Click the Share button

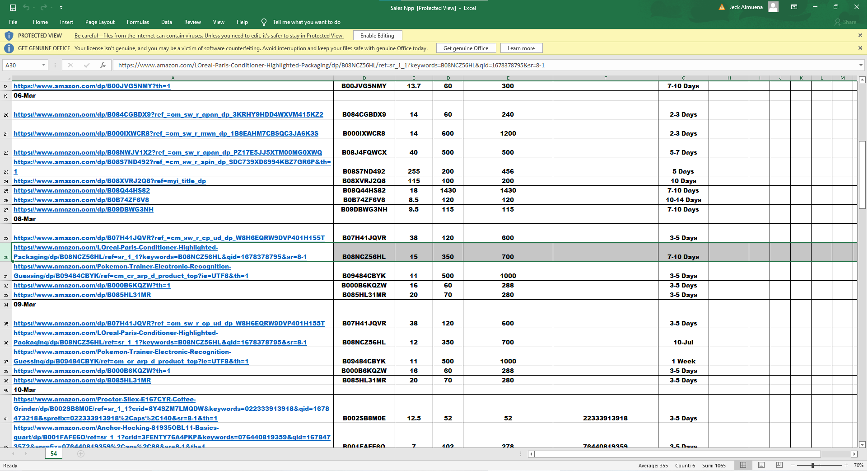pyautogui.click(x=845, y=22)
